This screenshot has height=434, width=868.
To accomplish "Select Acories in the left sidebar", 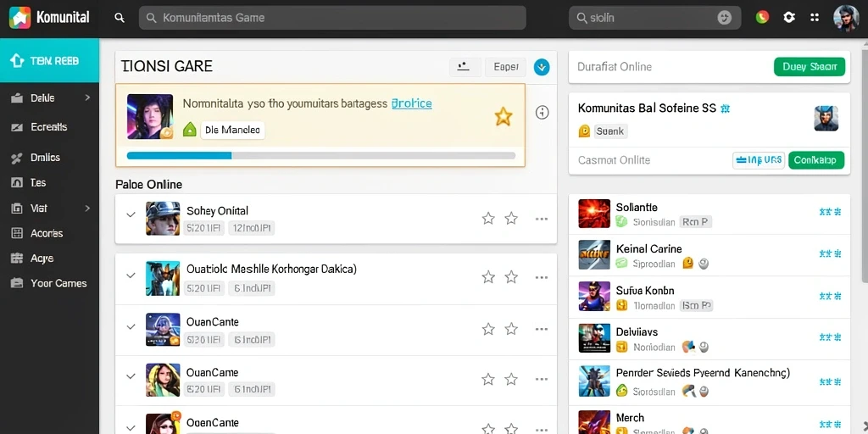I will (48, 233).
